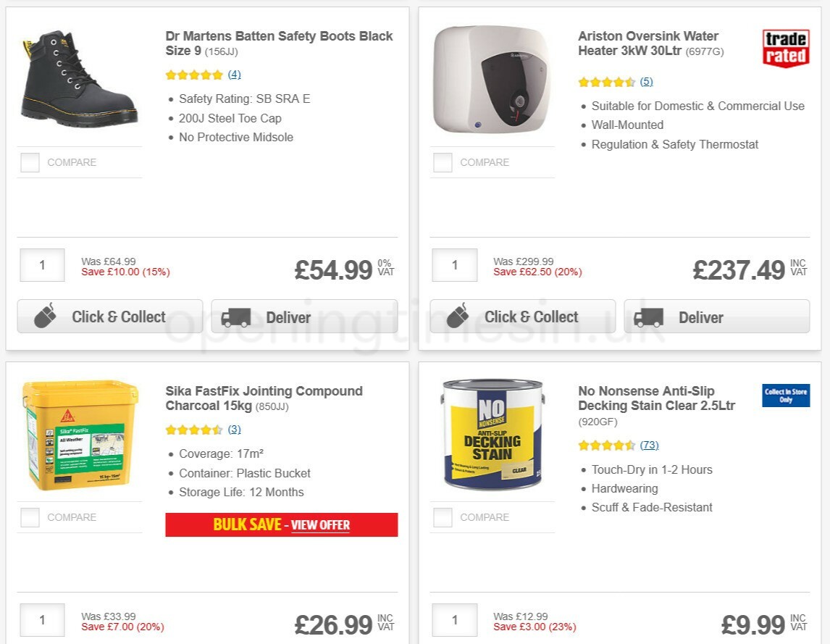Click the mouse icon on Dr Martens Click & Collect

(46, 316)
